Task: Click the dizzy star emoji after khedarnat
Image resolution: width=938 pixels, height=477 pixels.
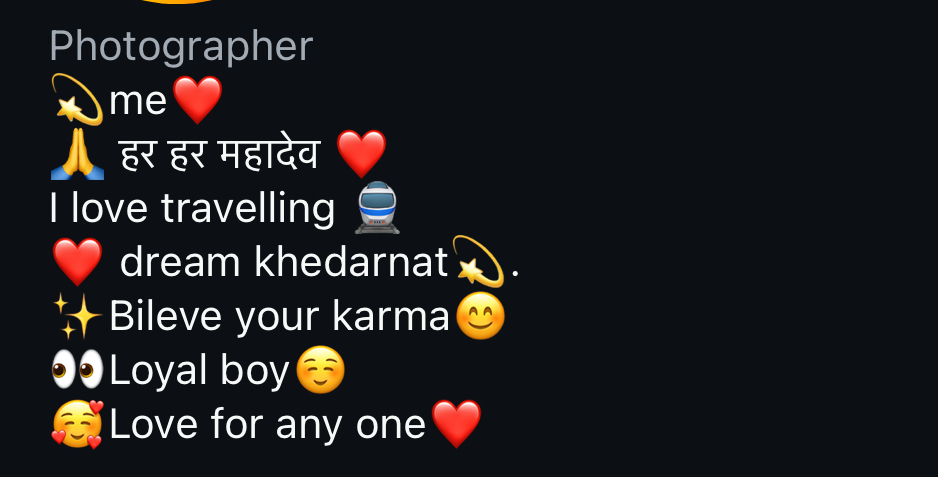Action: [478, 262]
